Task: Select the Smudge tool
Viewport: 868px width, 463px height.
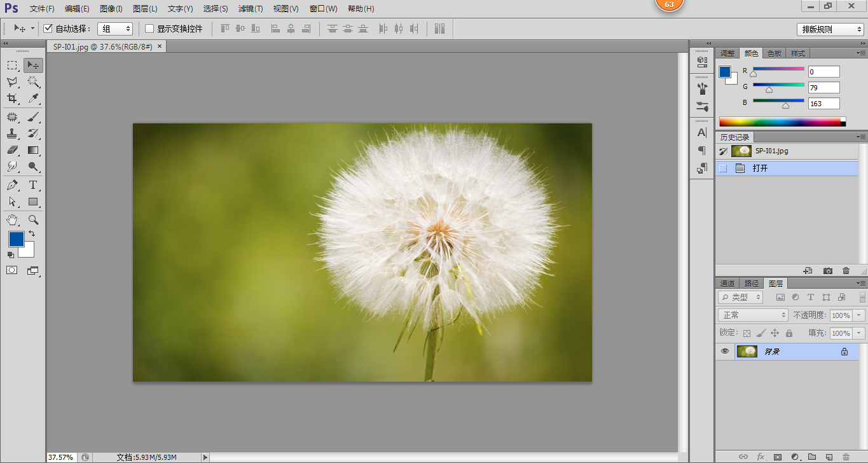Action: (12, 167)
